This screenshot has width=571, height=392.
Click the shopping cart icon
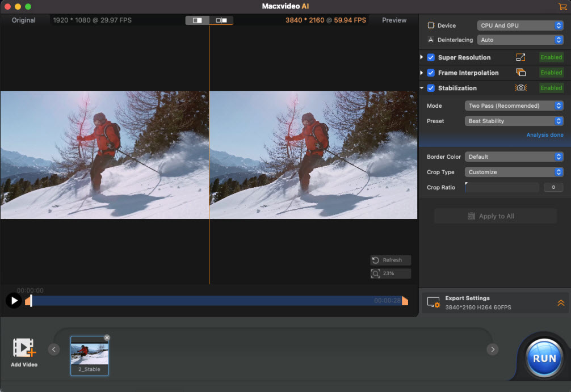coord(562,6)
